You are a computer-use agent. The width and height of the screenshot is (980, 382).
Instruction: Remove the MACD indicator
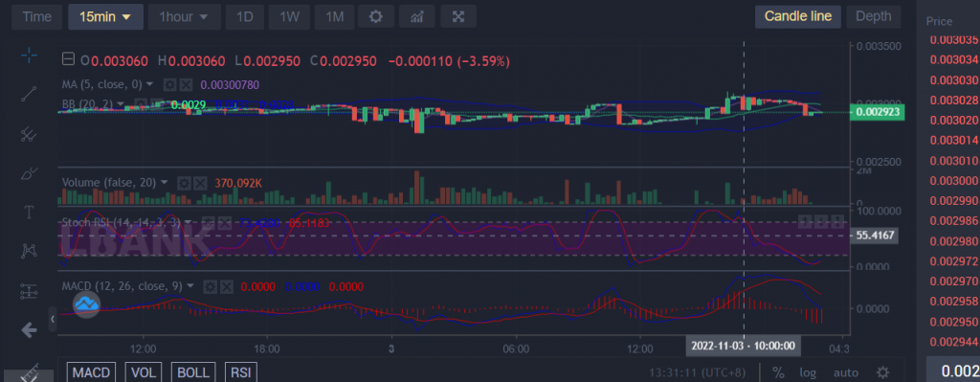click(x=226, y=286)
